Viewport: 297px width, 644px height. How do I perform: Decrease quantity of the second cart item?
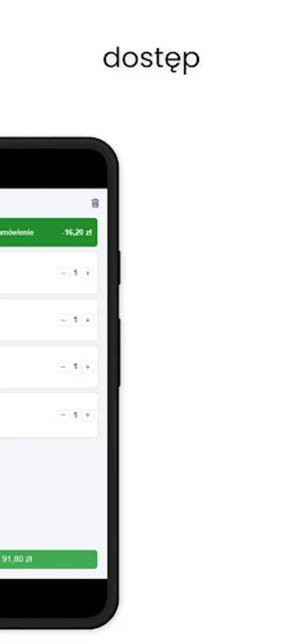[x=63, y=320]
